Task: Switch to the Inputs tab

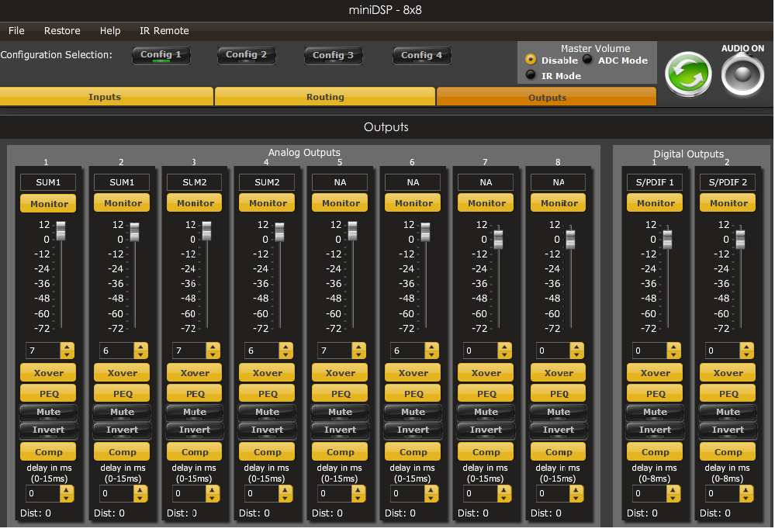Action: [106, 97]
